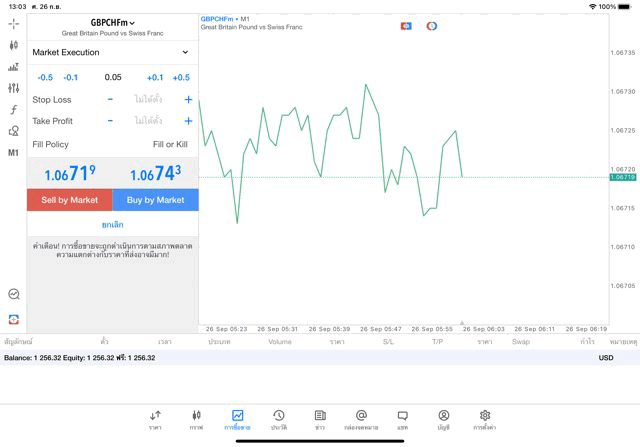
Task: Switch to the News (ข่าว) tab
Action: tap(320, 419)
